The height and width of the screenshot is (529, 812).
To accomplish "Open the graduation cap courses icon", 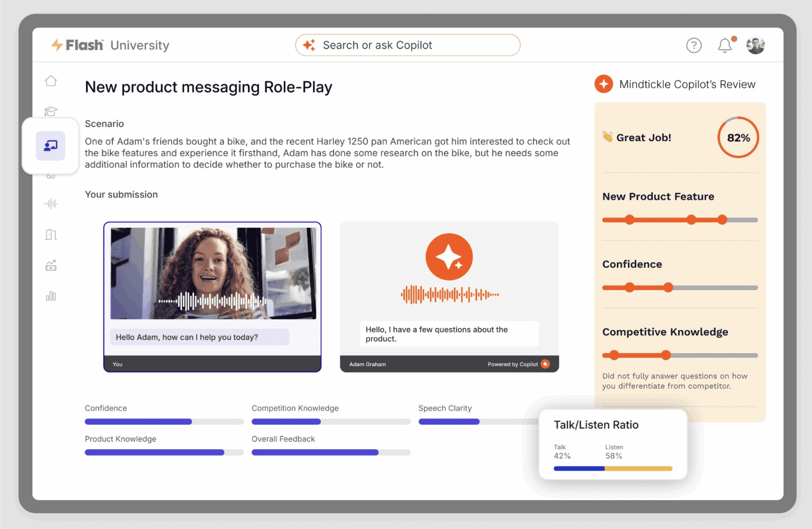I will tap(51, 111).
